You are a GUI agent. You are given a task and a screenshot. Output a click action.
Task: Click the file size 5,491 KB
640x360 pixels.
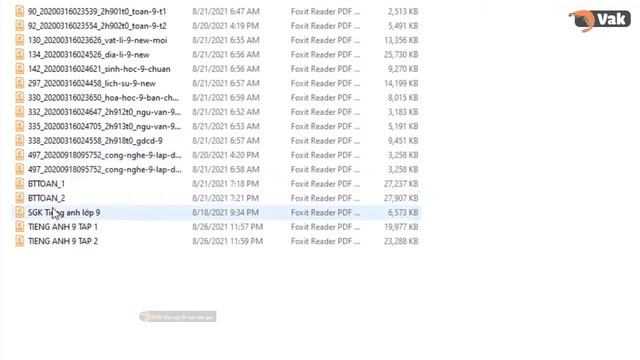[403, 26]
